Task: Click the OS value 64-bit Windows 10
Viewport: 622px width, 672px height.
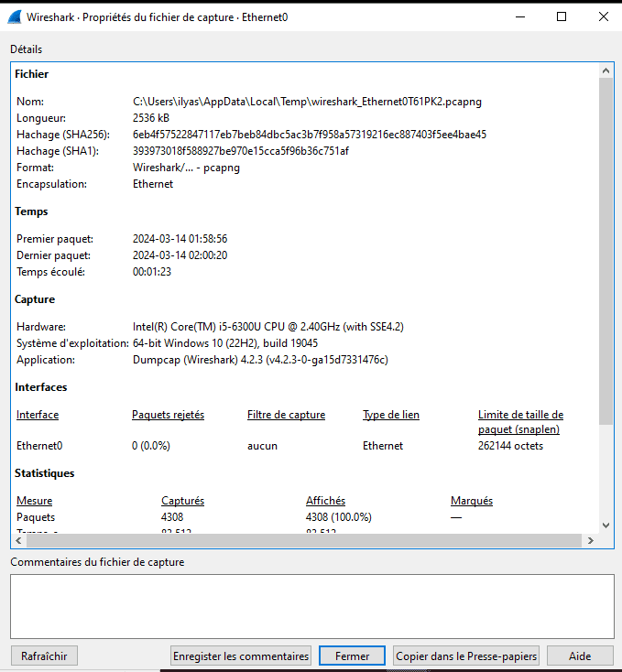Action: point(225,343)
